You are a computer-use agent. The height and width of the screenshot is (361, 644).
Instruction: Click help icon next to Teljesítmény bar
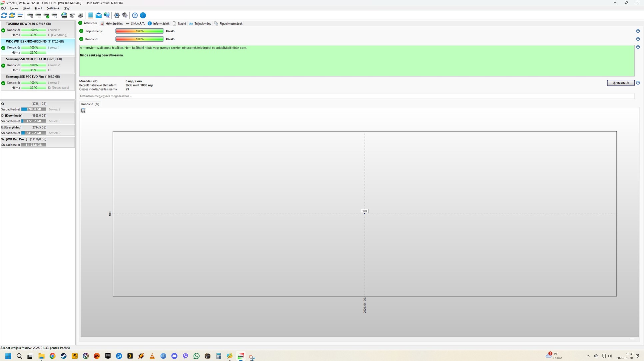[638, 31]
